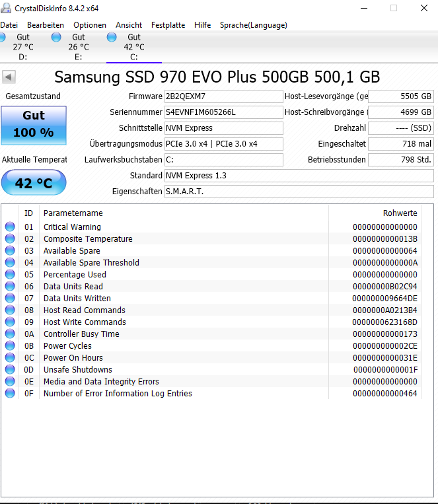Click status orb of Data Units Written row
The height and width of the screenshot is (504, 438).
coord(10,298)
